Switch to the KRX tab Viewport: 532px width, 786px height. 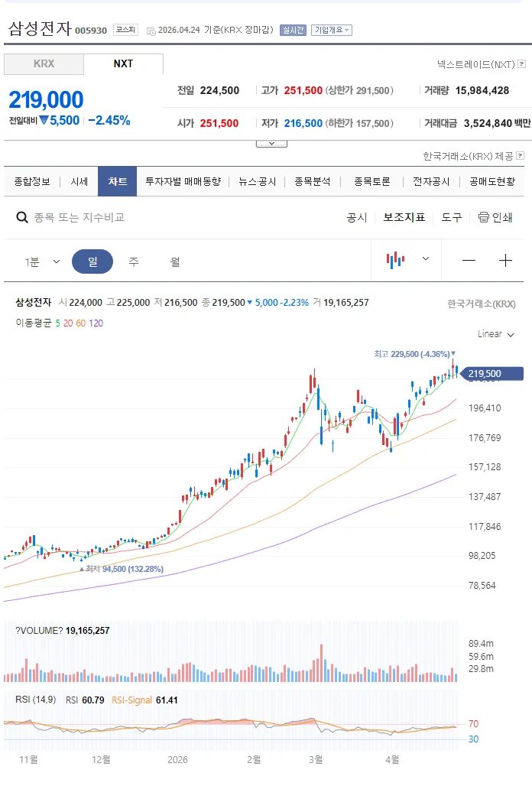tap(44, 64)
